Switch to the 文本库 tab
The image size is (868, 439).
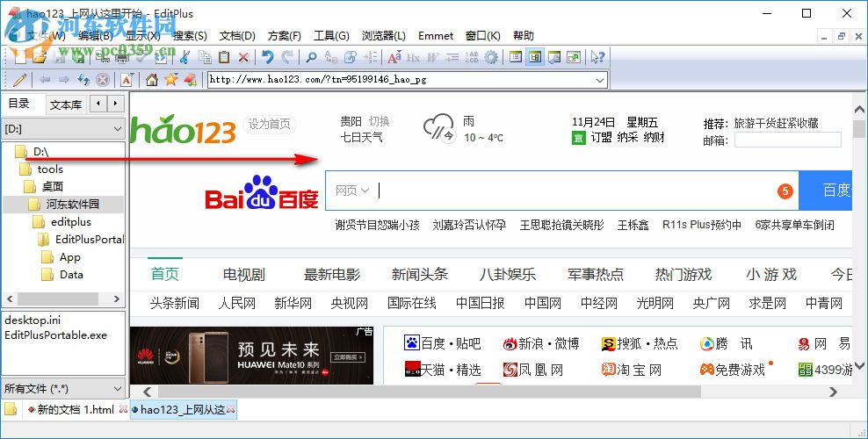click(65, 104)
